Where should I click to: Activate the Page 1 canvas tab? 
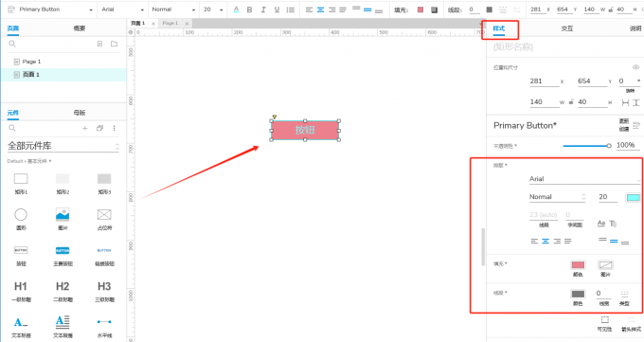170,23
